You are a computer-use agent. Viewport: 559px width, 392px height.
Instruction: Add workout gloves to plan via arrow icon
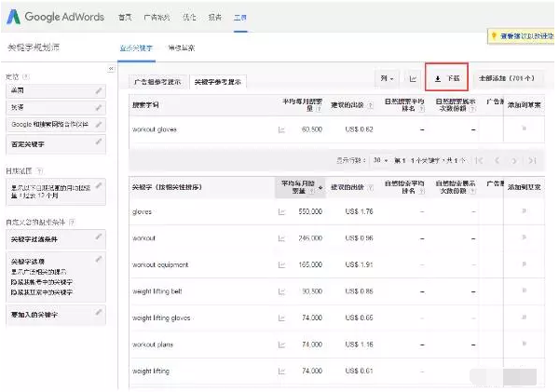coord(523,128)
